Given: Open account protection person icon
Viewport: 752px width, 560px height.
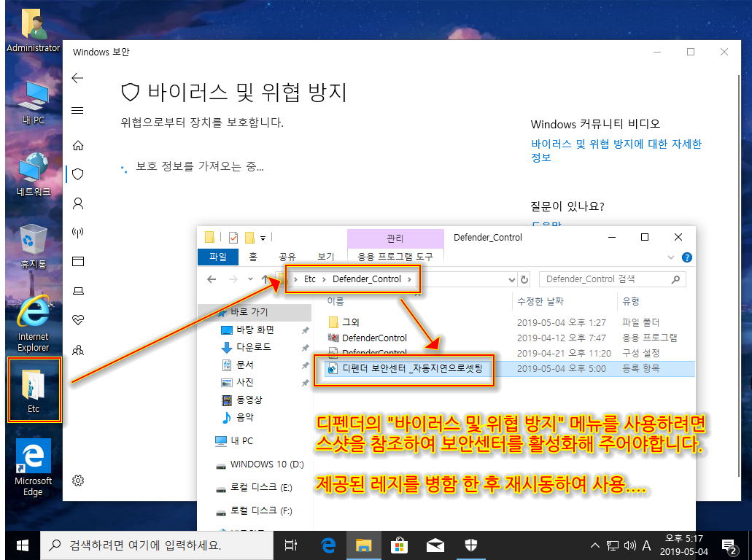Looking at the screenshot, I should click(x=78, y=203).
